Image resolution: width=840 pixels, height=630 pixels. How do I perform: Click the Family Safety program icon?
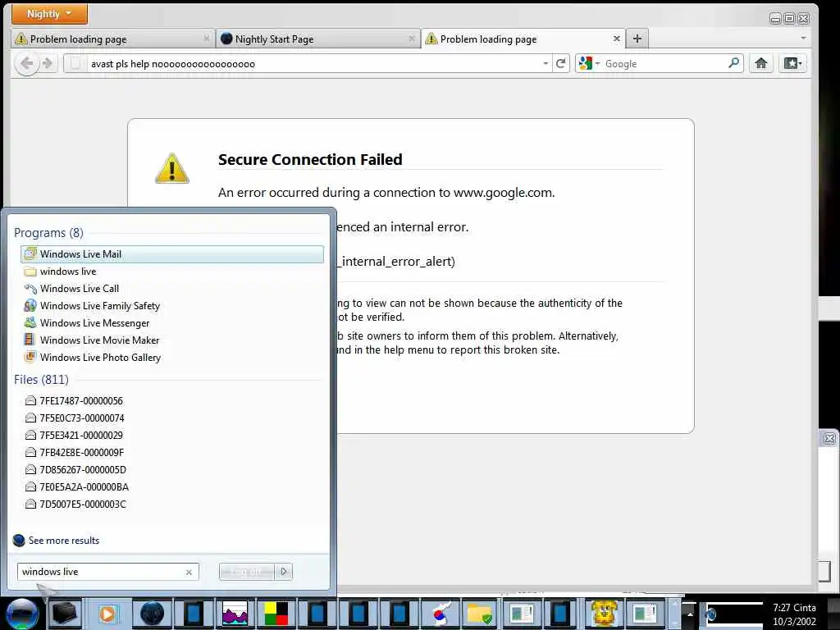(30, 305)
